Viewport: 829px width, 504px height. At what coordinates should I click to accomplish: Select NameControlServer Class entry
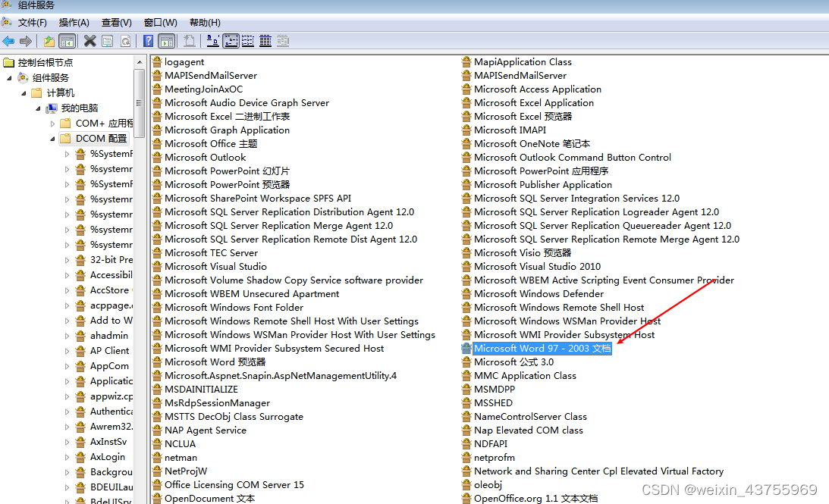point(530,417)
